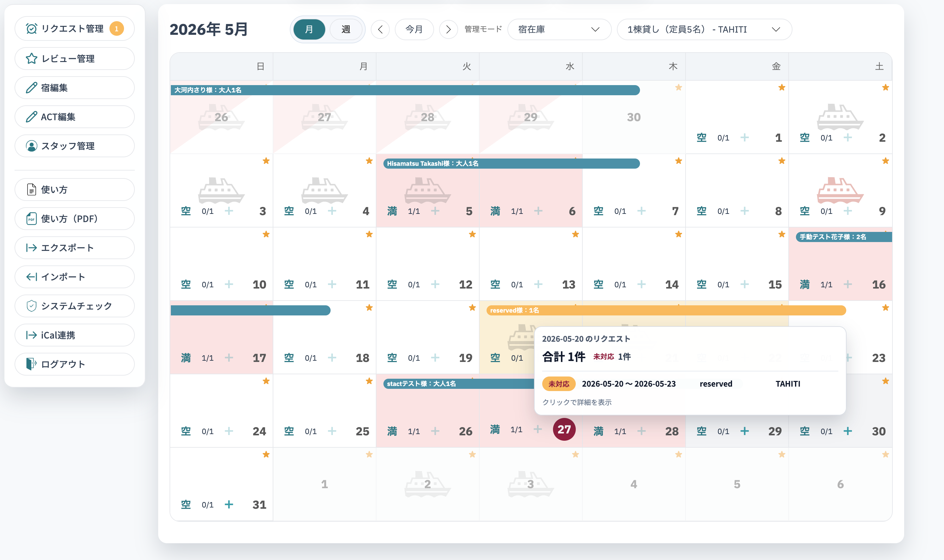This screenshot has width=944, height=560.
Task: Open the 1棟貸し TAHITI room dropdown
Action: coord(704,29)
